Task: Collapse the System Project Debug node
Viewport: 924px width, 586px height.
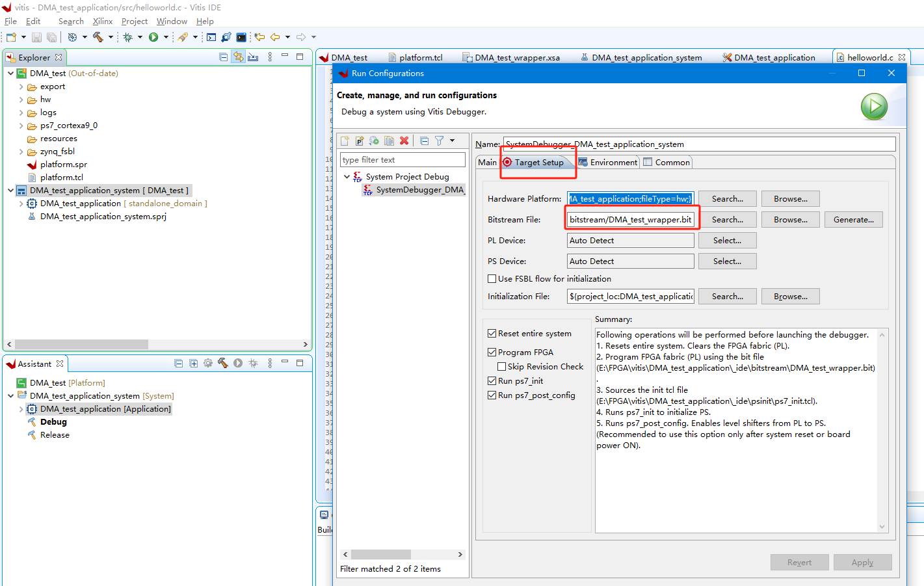Action: [347, 177]
